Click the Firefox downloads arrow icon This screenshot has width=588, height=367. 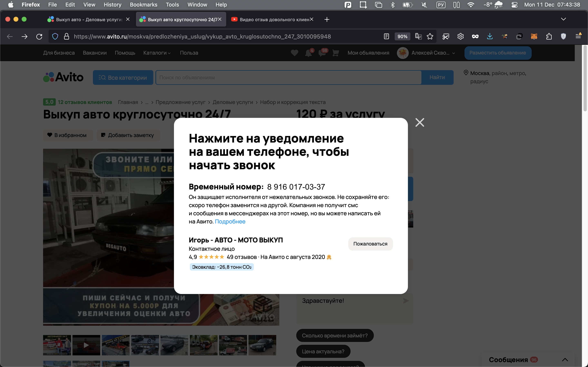click(490, 36)
